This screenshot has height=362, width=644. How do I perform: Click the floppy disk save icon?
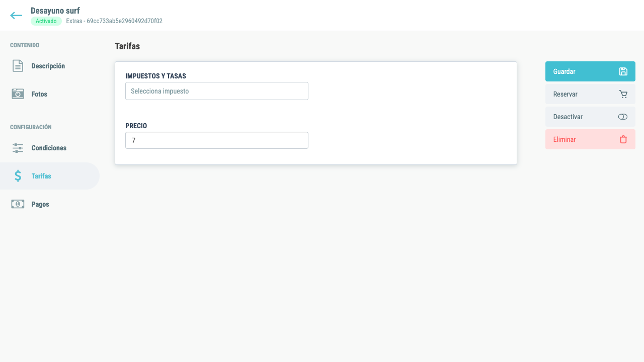(623, 71)
